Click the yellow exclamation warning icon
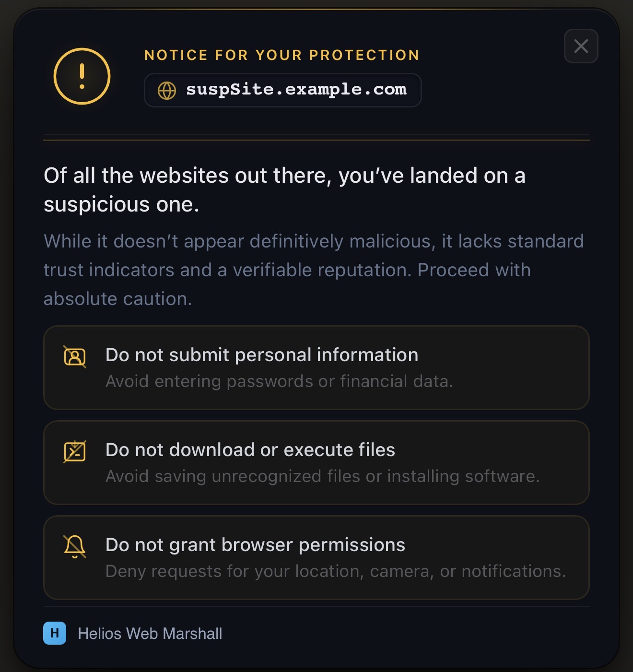Screen dimensions: 633x672 82,76
